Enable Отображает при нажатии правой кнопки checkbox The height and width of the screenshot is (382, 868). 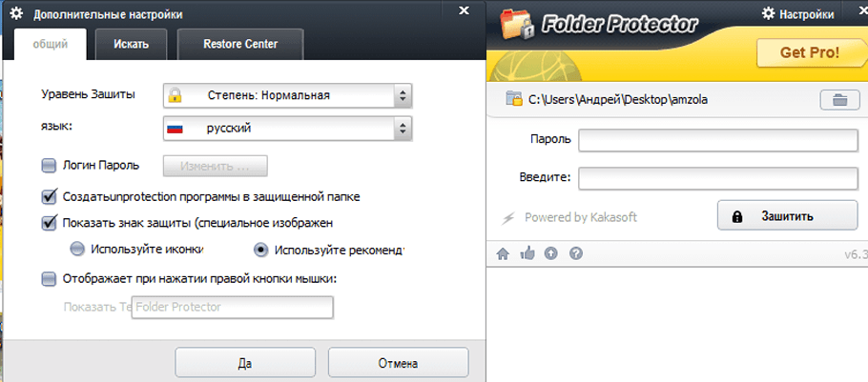click(50, 278)
